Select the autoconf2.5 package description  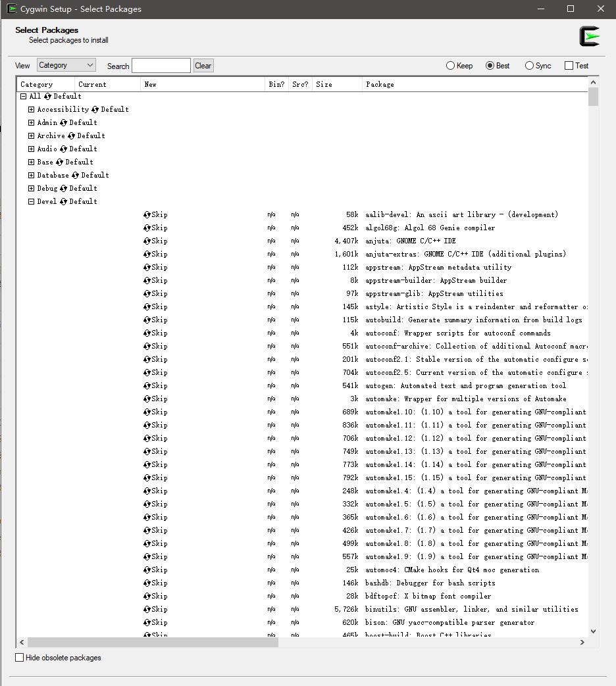(476, 372)
